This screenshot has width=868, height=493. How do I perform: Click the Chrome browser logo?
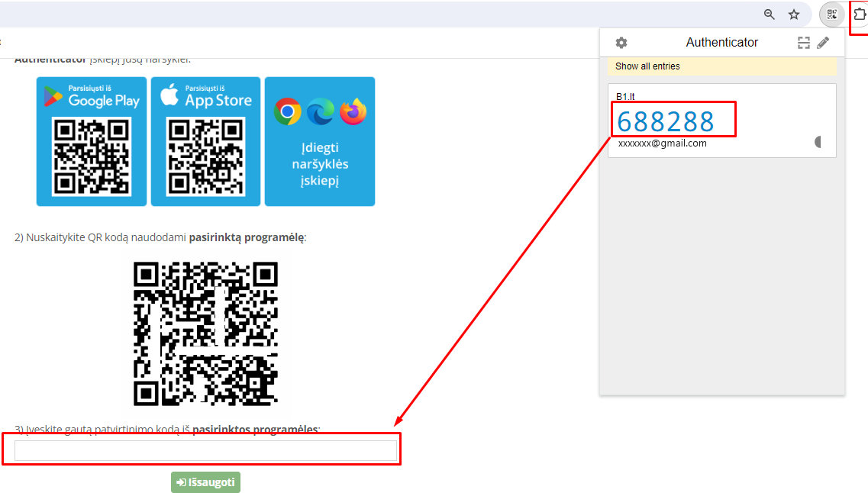(287, 111)
